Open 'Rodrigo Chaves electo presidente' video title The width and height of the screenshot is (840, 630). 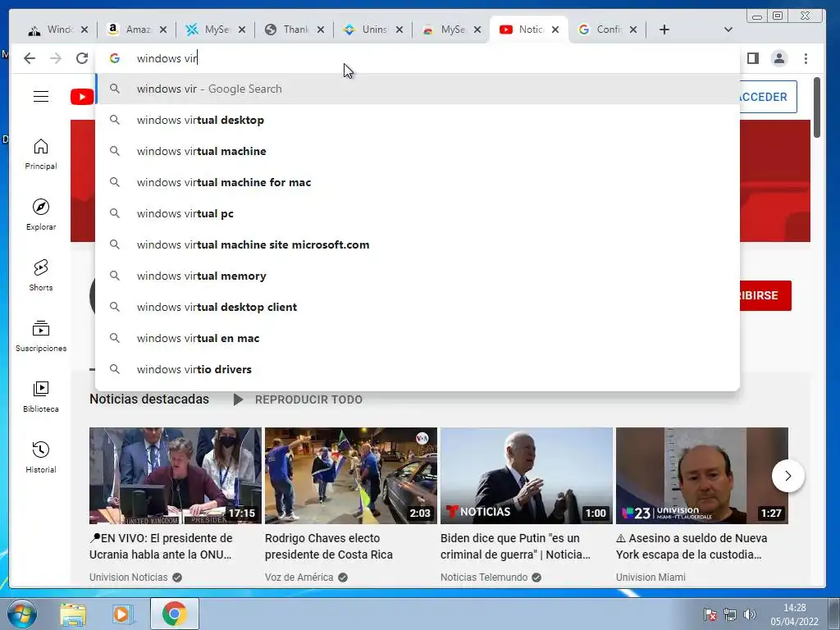click(328, 546)
